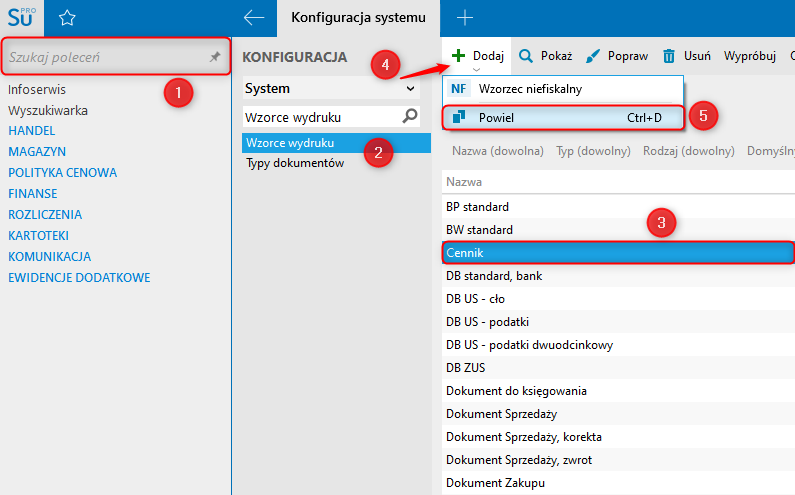Switch to Konfiguracja systemu tab
The height and width of the screenshot is (495, 795).
pyautogui.click(x=358, y=17)
